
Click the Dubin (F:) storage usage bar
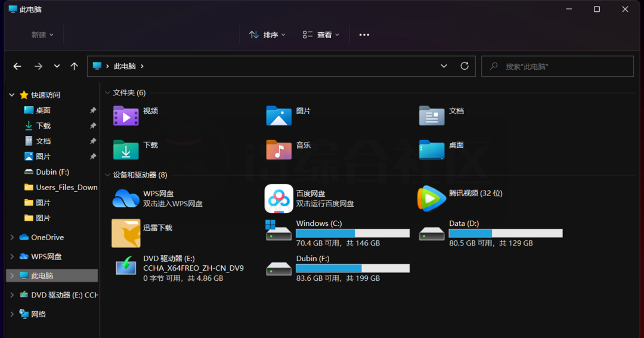(x=353, y=268)
